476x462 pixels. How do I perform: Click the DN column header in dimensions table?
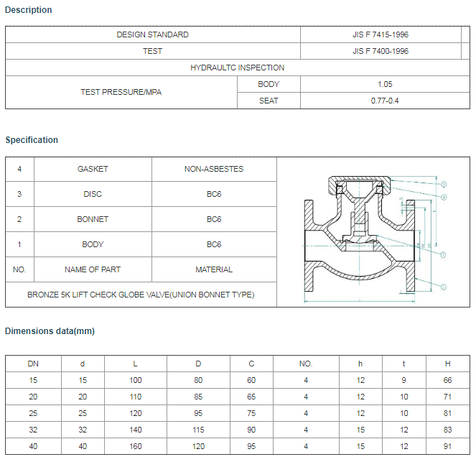pyautogui.click(x=33, y=364)
